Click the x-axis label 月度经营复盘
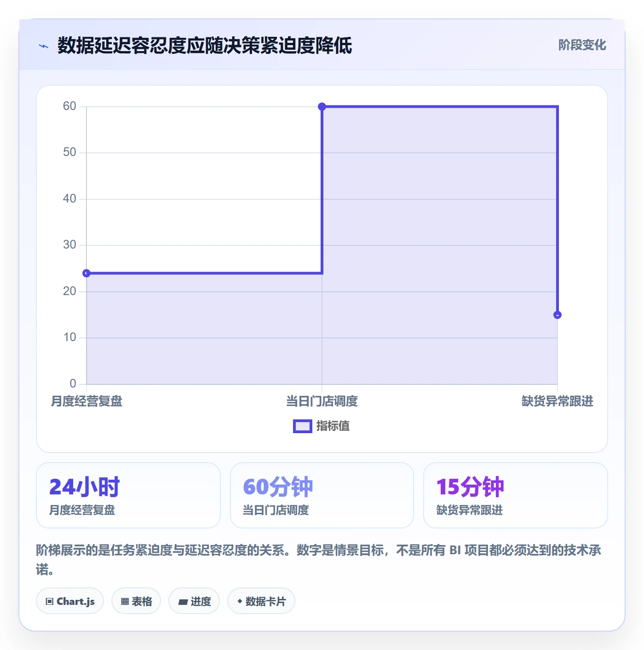The height and width of the screenshot is (650, 644). (x=86, y=401)
